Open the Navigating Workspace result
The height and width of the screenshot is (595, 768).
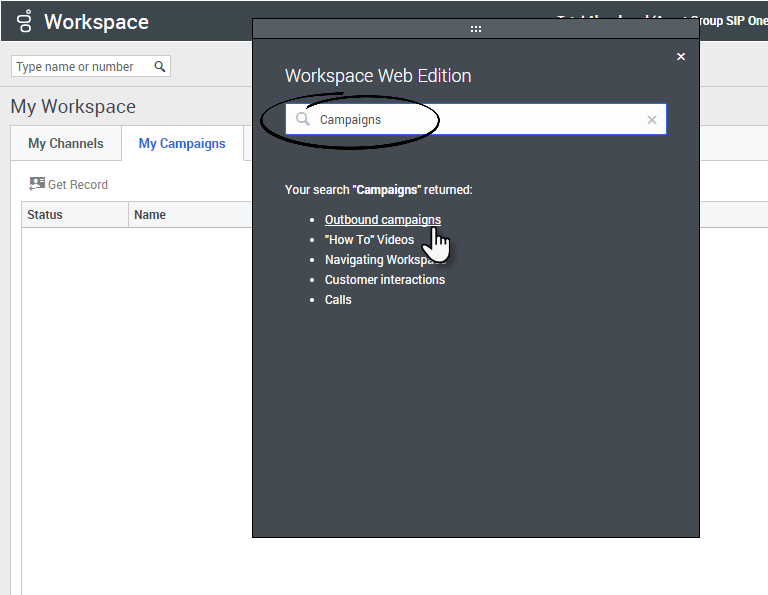pos(385,260)
